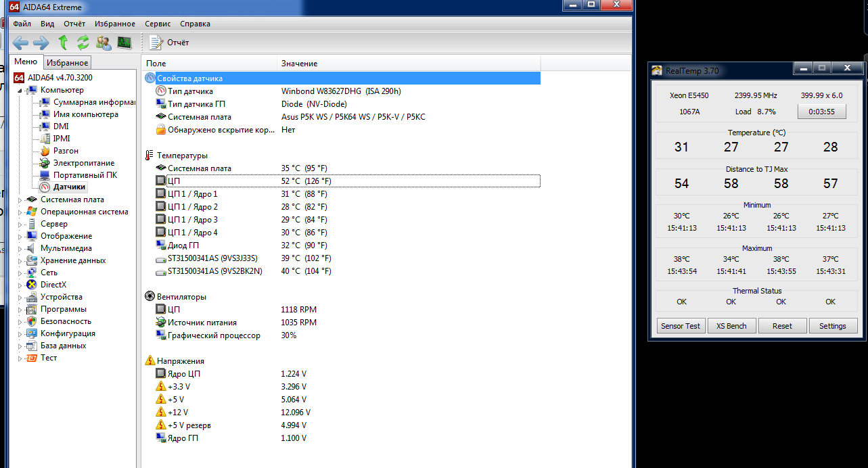The image size is (868, 468).
Task: Select the Тип датчика row
Action: point(342,91)
